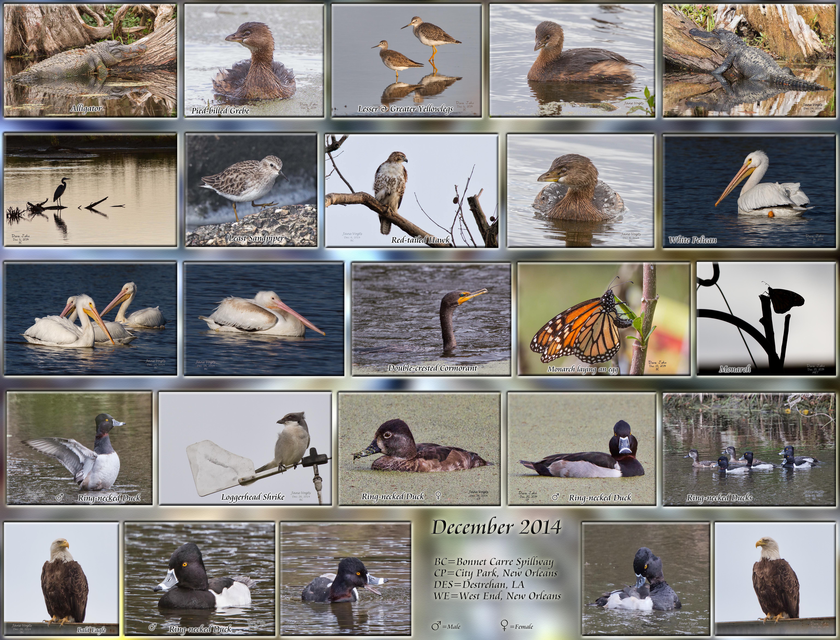Click the CP=City Park legend text
Viewport: 840px width, 640px height.
tap(495, 573)
